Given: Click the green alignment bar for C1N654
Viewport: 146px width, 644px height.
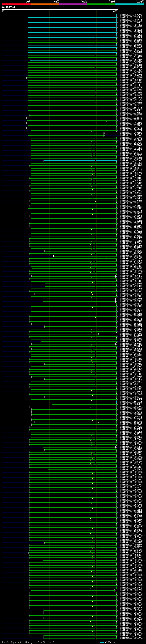Looking at the screenshot, I should click(x=72, y=77).
